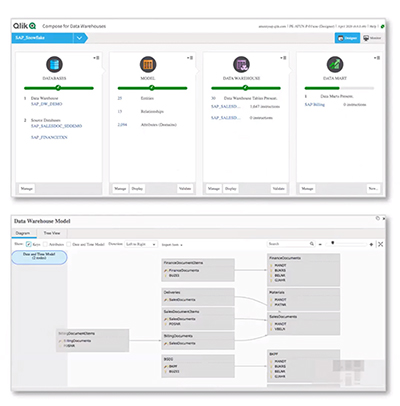400x406 pixels.
Task: Open the Data Warehouse panel options menu
Action: coord(283,58)
